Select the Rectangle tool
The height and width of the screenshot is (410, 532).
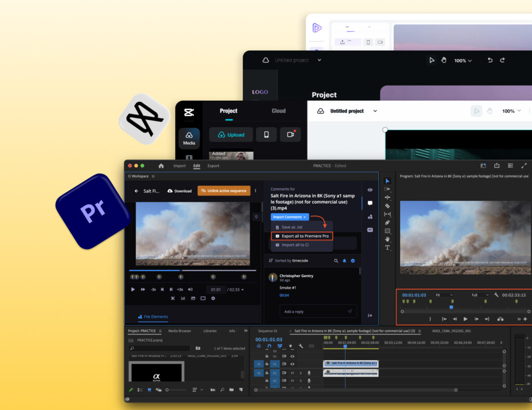pos(388,231)
